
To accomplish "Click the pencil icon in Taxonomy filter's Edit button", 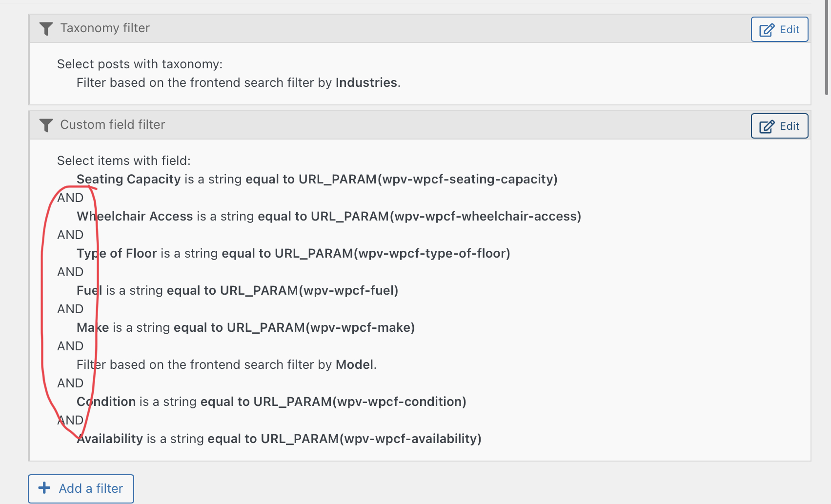I will click(767, 30).
